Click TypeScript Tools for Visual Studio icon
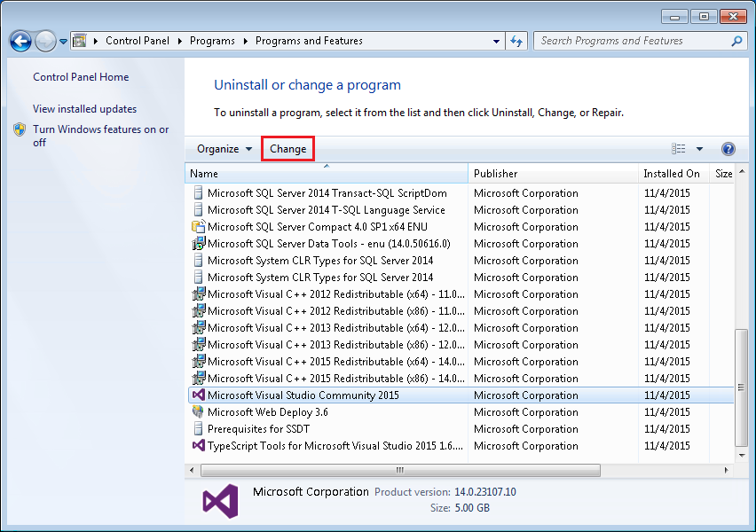This screenshot has height=532, width=756. click(x=199, y=446)
